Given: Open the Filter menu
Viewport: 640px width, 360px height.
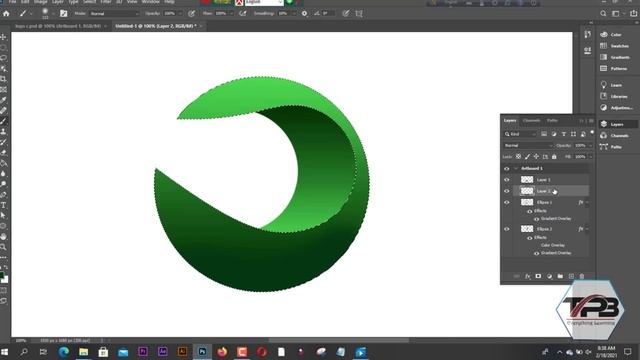Looking at the screenshot, I should point(106,2).
